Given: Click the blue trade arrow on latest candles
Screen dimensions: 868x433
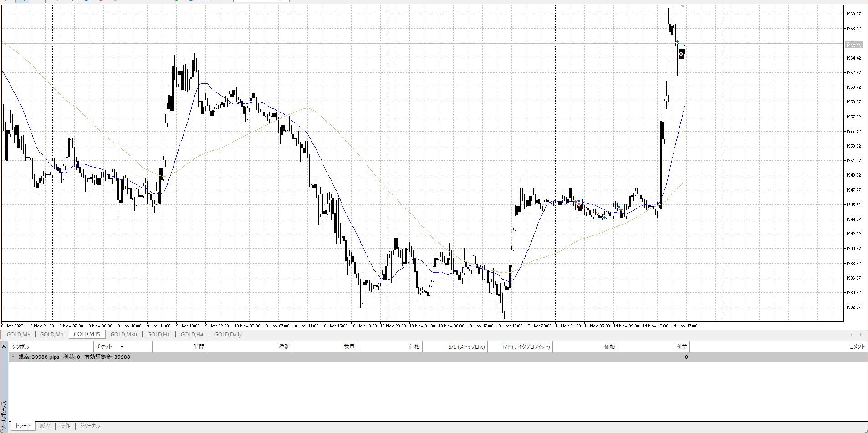Looking at the screenshot, I should pyautogui.click(x=677, y=42).
